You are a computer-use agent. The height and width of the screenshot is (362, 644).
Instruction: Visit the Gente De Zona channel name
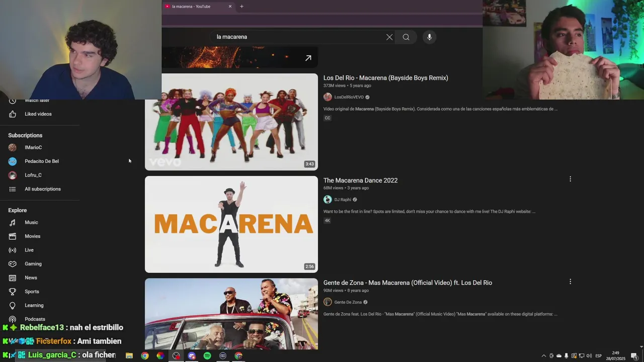coord(348,302)
